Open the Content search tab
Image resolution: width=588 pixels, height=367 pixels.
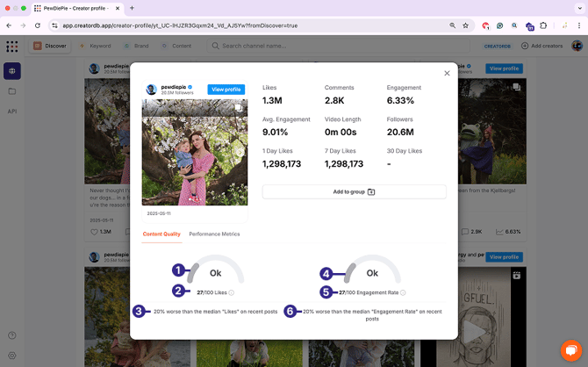click(x=176, y=46)
